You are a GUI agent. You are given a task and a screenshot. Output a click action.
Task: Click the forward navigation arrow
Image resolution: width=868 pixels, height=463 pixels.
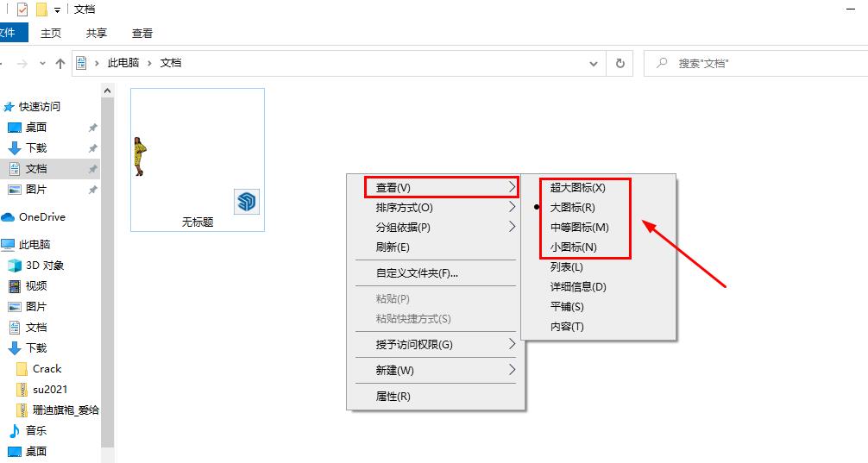point(22,64)
